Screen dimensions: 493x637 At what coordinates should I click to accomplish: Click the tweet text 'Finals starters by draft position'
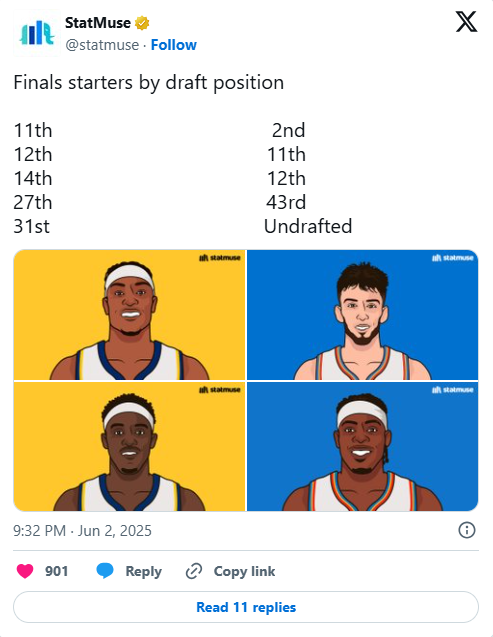(149, 82)
